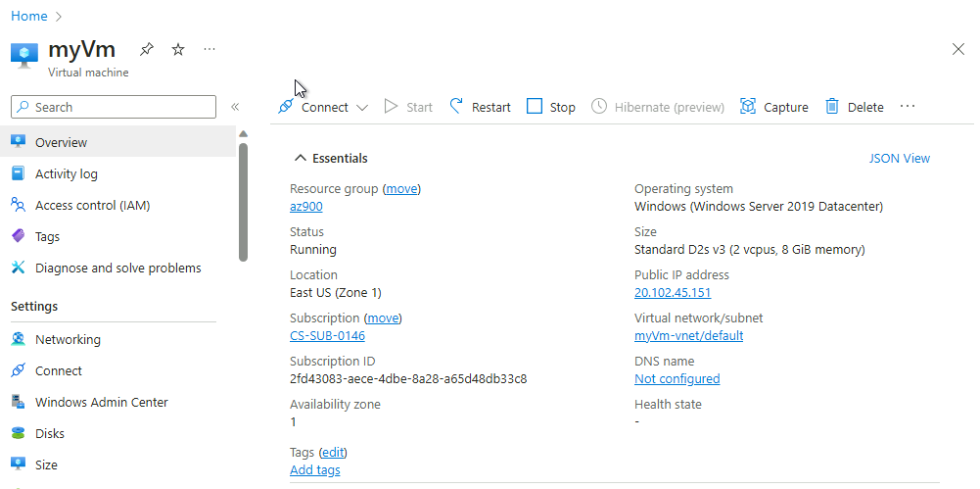Image resolution: width=980 pixels, height=489 pixels.
Task: Switch to JSON View
Action: pyautogui.click(x=899, y=158)
